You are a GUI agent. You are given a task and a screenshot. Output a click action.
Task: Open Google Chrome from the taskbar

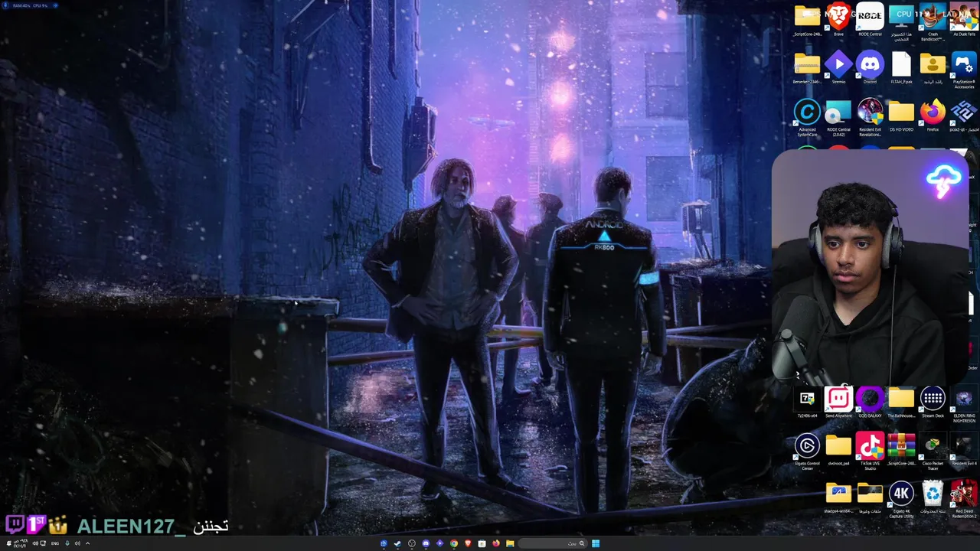[454, 543]
